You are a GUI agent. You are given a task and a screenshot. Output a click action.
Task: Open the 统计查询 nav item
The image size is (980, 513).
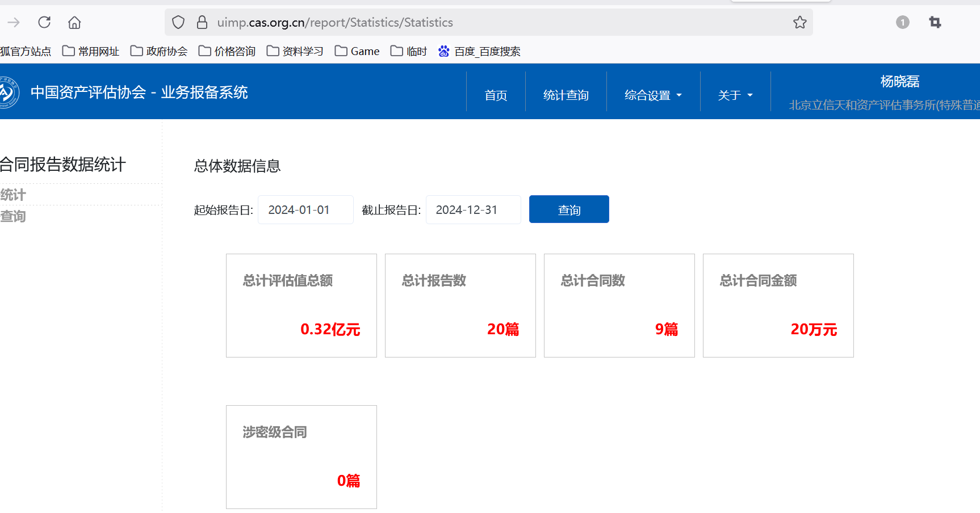point(566,95)
